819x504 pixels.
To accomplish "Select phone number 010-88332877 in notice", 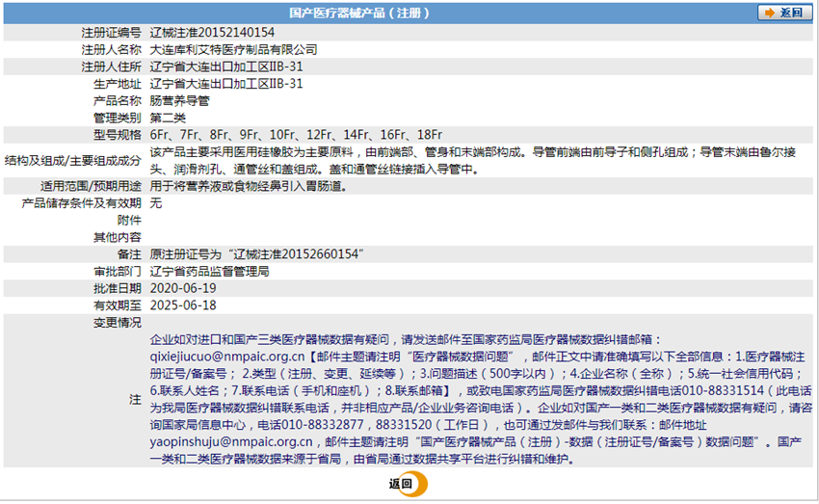I will (322, 425).
